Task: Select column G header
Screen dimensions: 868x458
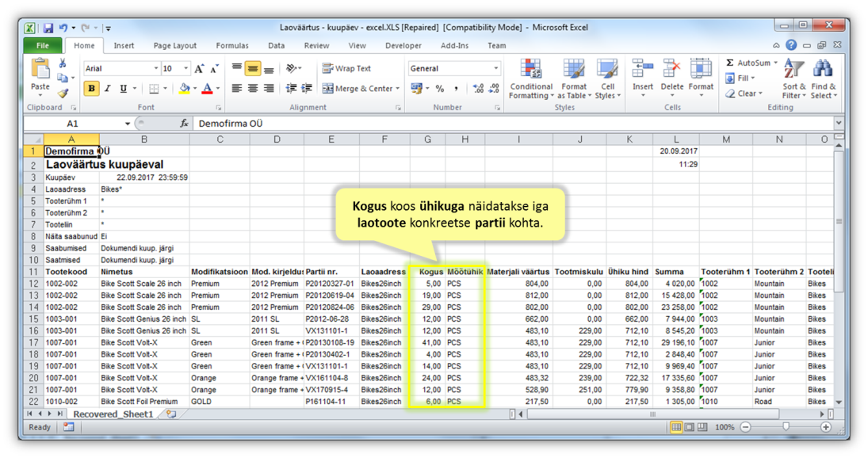Action: tap(427, 139)
